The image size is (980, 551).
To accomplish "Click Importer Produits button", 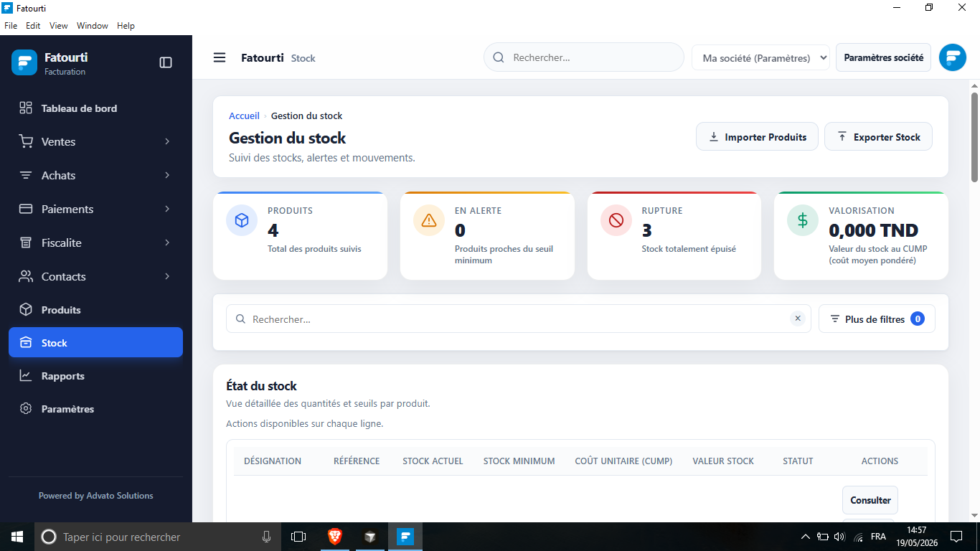I will coord(757,136).
